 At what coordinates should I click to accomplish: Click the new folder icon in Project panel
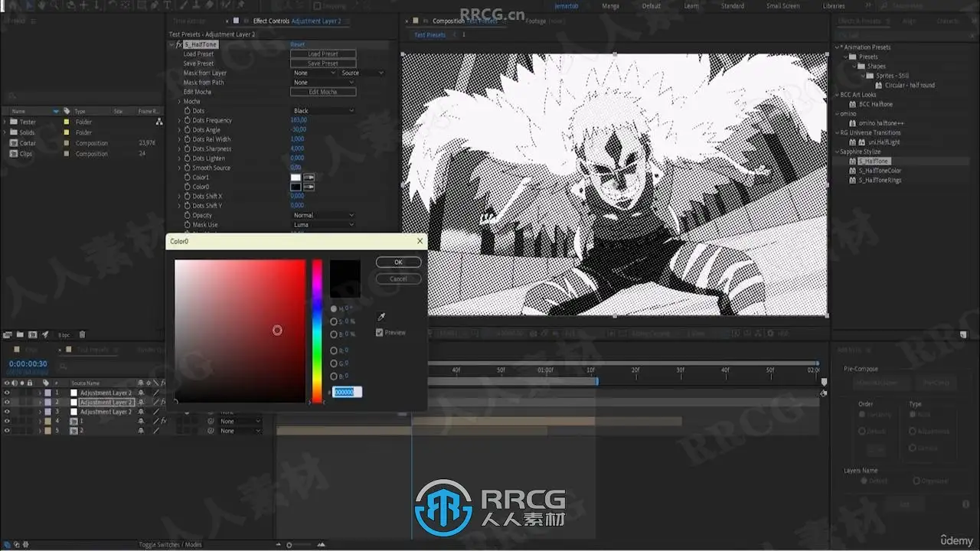(x=20, y=334)
